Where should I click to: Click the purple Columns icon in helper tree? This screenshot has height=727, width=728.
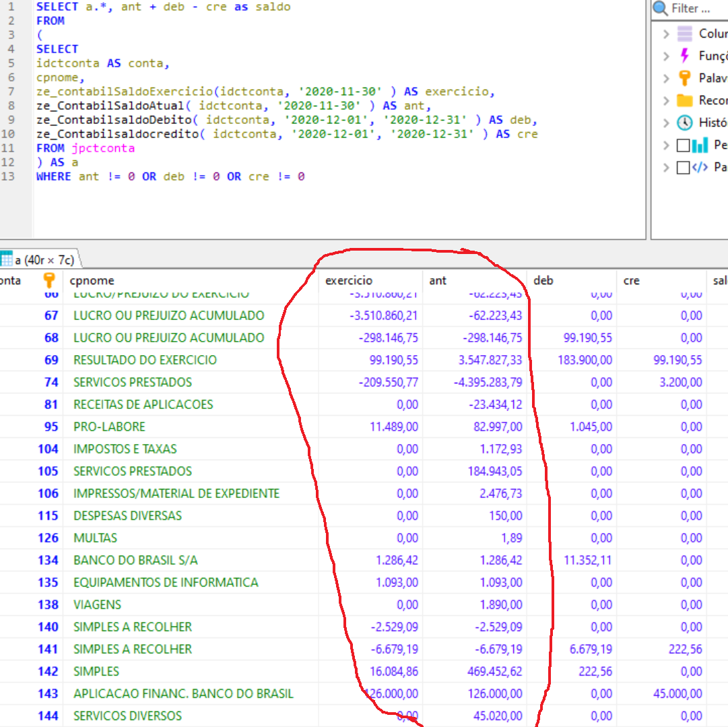685,34
